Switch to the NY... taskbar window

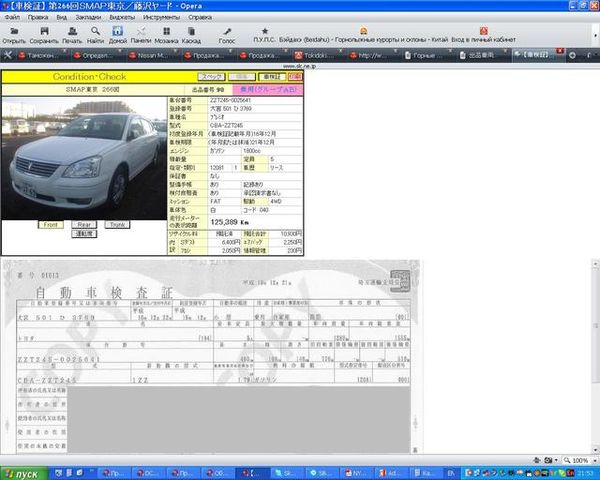pos(356,473)
